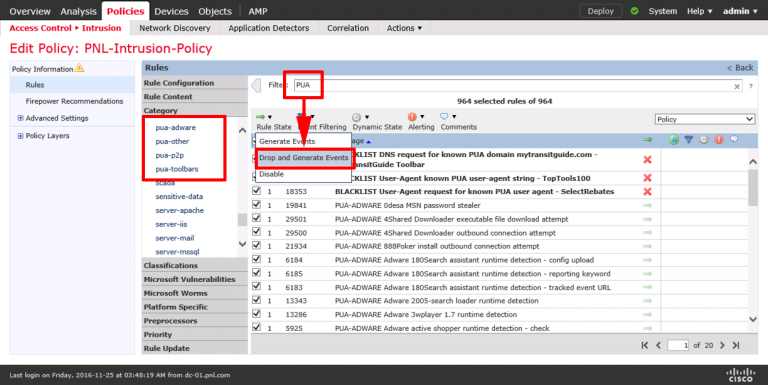Clear the filter with the X icon

point(737,86)
